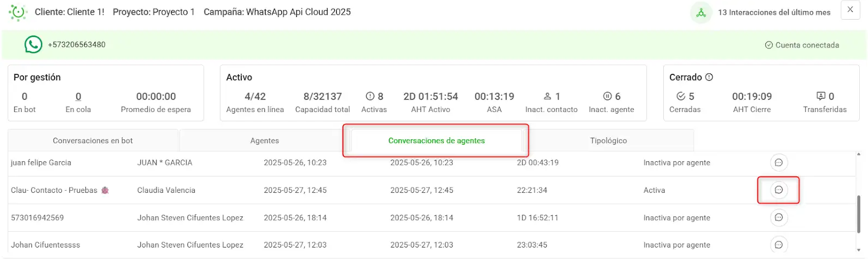
Task: Switch to Conversaciones en bot tab
Action: 93,140
